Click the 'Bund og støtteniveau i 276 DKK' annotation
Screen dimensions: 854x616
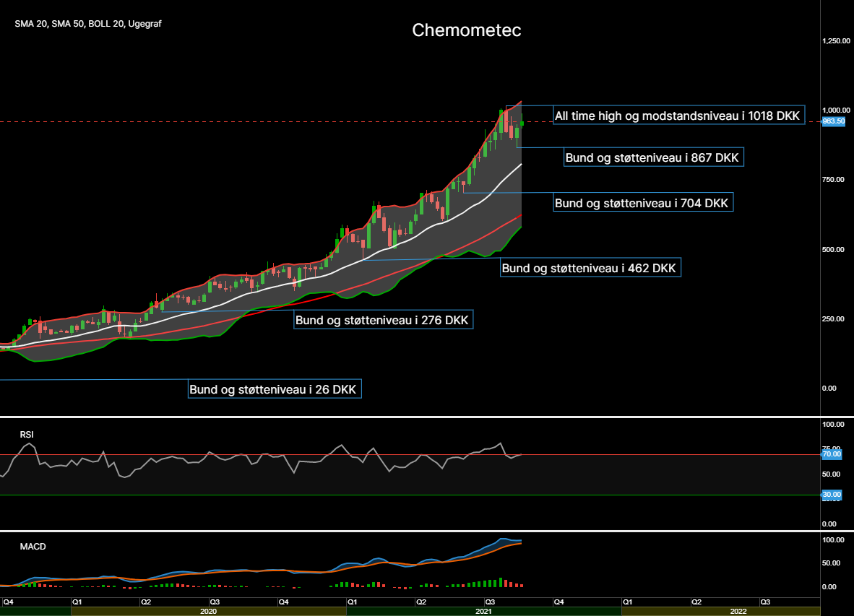(383, 319)
